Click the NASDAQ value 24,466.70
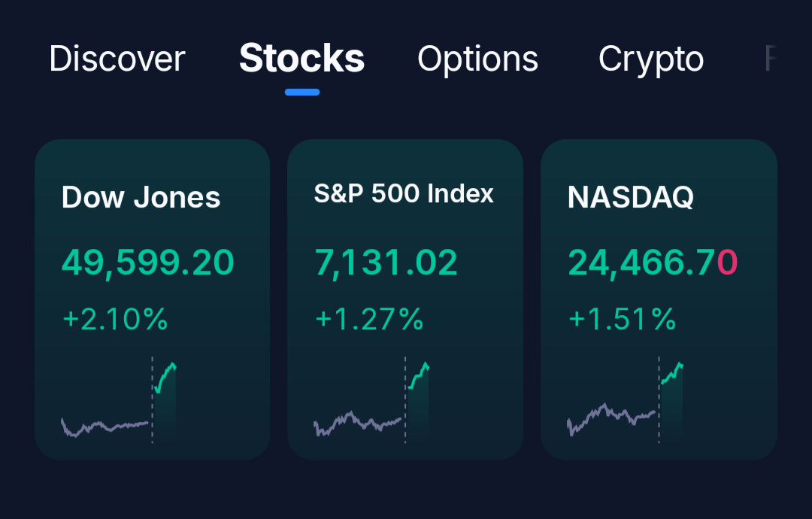 click(652, 263)
